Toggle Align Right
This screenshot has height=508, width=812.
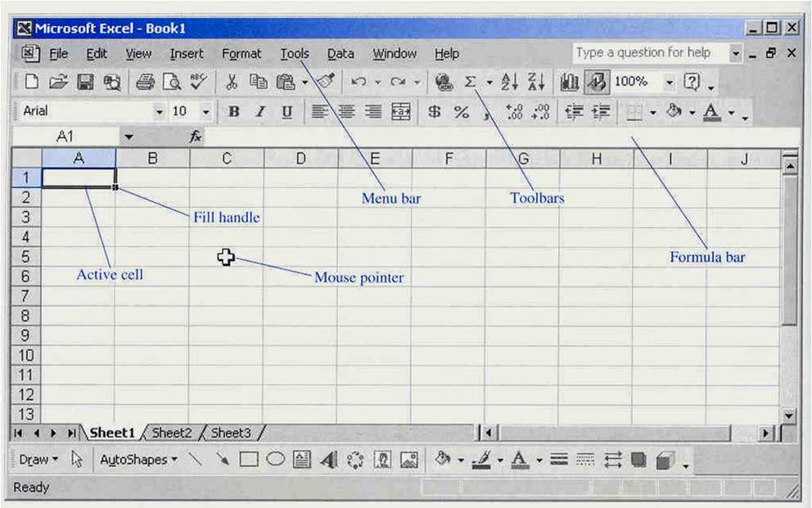[x=373, y=111]
